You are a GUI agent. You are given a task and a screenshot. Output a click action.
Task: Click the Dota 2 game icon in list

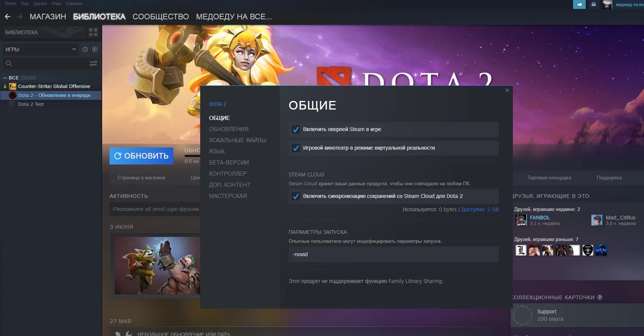pyautogui.click(x=13, y=95)
